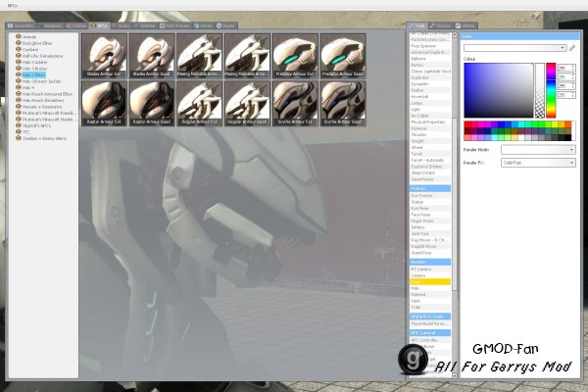Screen dimensions: 588x392
Task: Collapse the Shinji85's Tools category
Action: coord(430,317)
